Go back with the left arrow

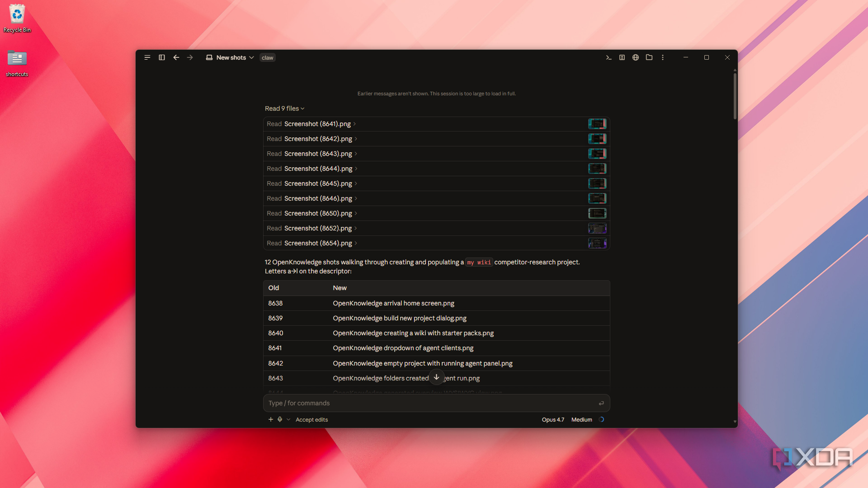click(176, 57)
